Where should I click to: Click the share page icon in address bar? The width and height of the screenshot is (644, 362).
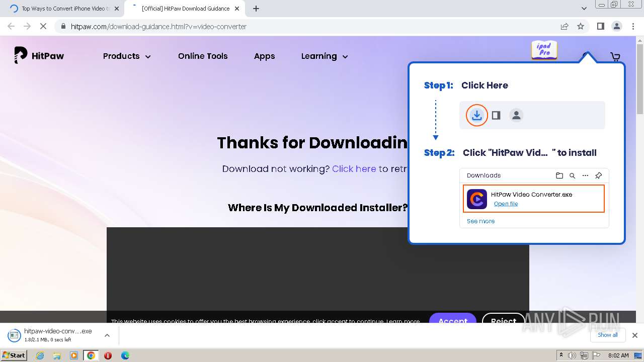pos(565,26)
